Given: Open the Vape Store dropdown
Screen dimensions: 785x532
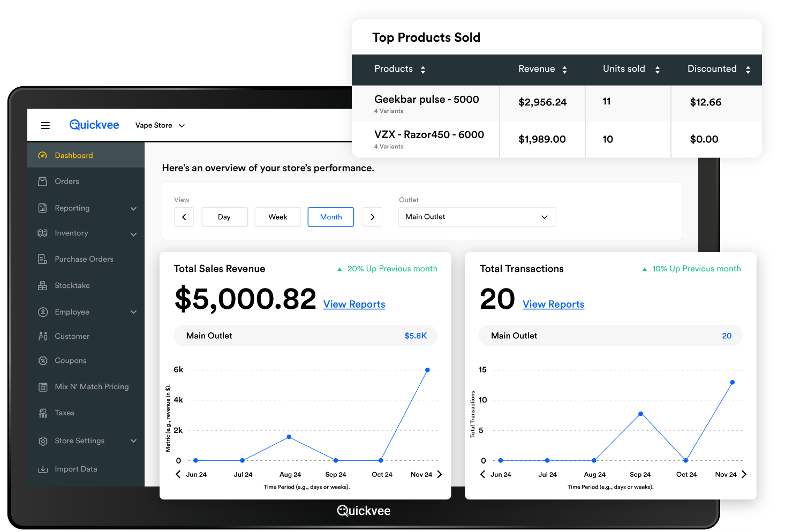Looking at the screenshot, I should 160,125.
